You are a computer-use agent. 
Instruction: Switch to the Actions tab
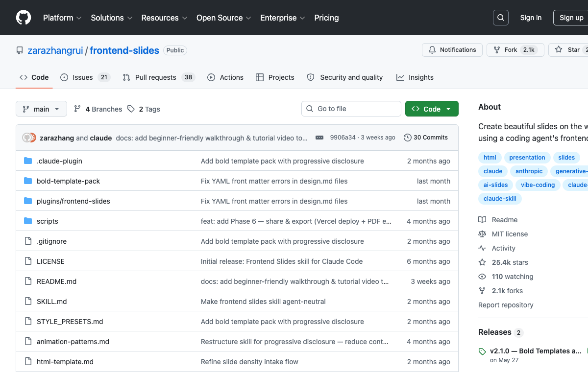pos(225,77)
